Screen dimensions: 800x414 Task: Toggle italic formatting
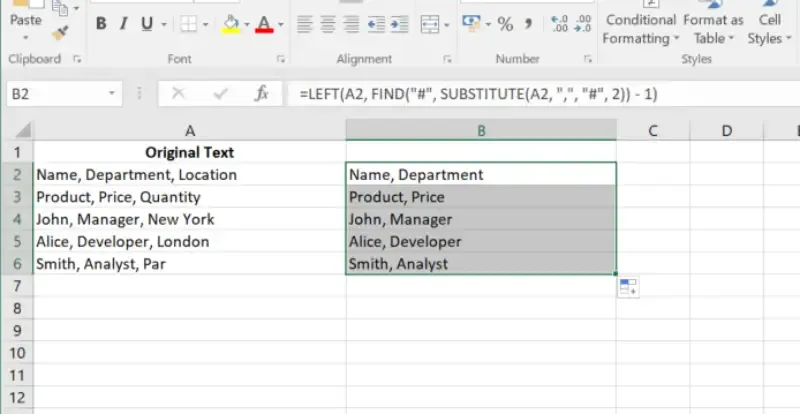point(123,23)
